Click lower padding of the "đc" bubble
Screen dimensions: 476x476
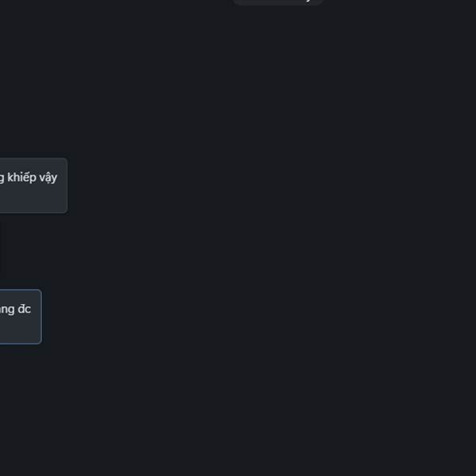[x=21, y=331]
